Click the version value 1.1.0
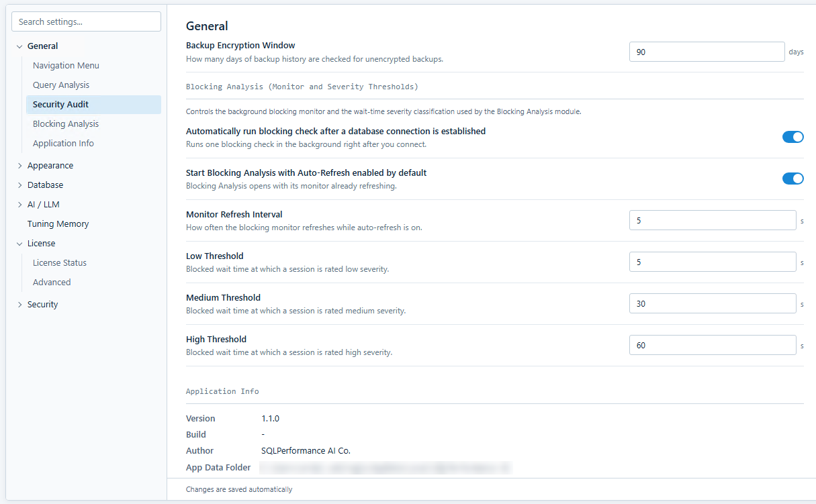The image size is (816, 504). (270, 419)
